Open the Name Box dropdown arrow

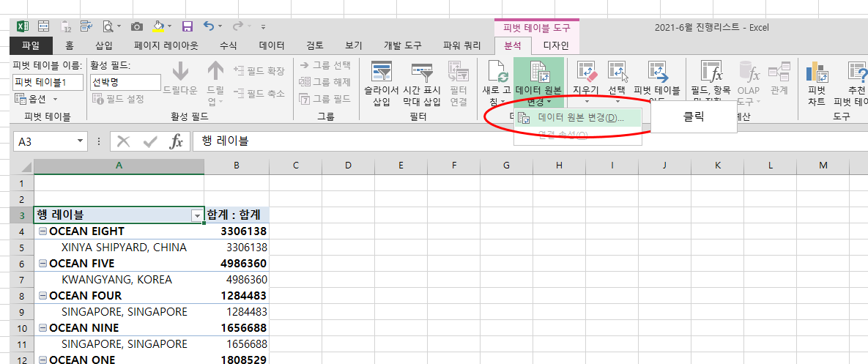tap(81, 141)
